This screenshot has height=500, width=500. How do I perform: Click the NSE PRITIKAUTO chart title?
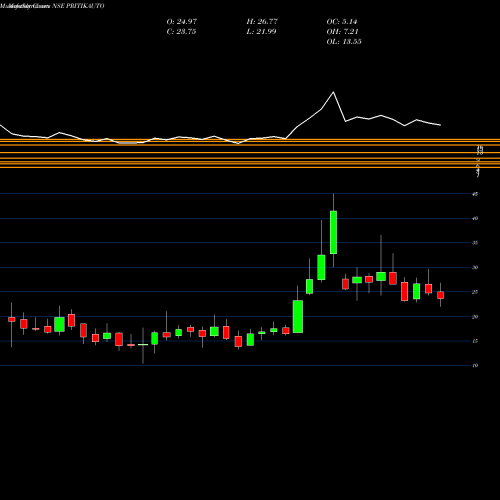78,6
